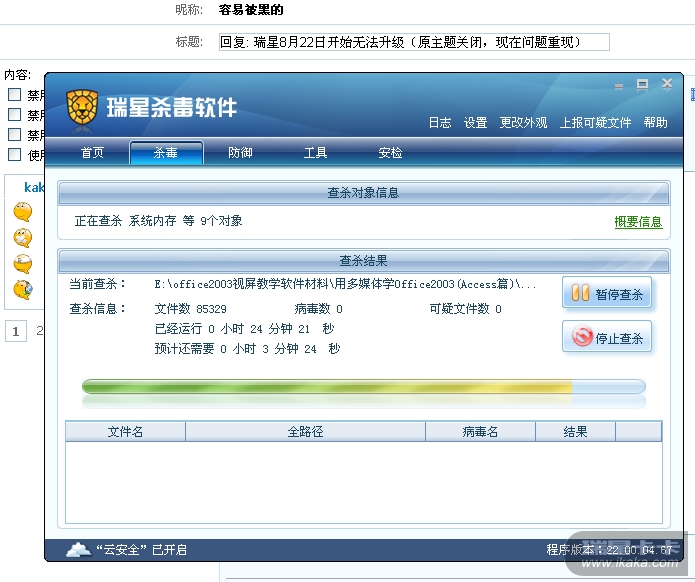Open the 设置 menu
695x582 pixels.
[476, 123]
